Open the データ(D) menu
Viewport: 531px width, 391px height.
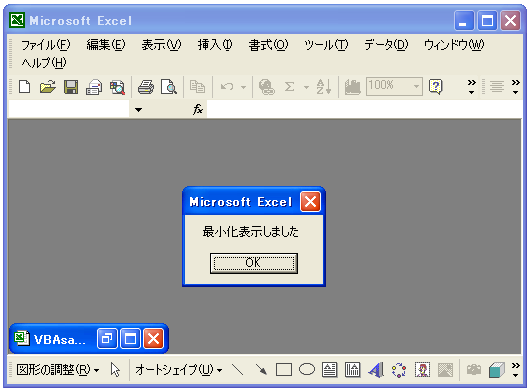386,45
